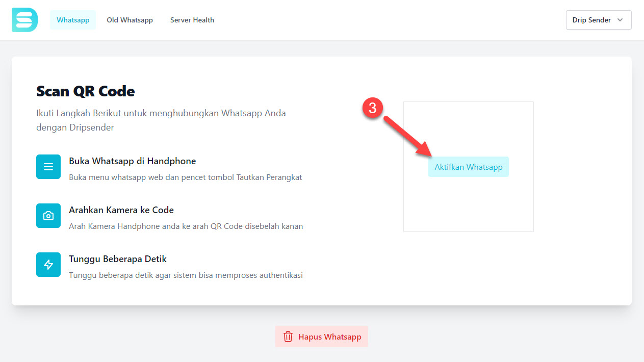Click the red number 3 step marker
This screenshot has height=362, width=644.
pos(373,108)
